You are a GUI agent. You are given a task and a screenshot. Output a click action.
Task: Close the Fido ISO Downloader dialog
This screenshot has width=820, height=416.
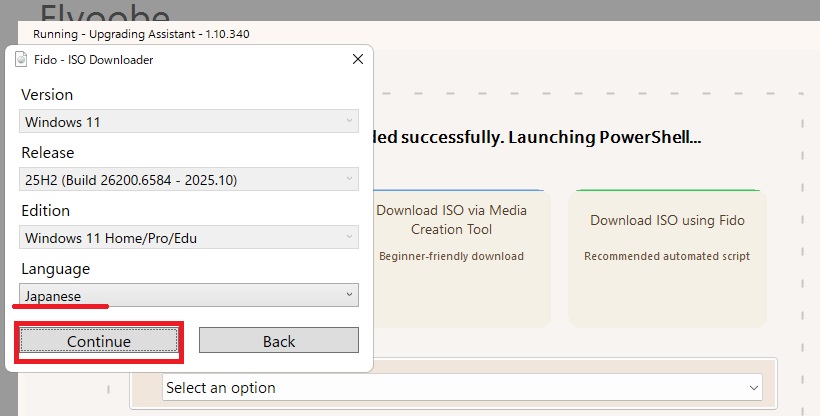tap(358, 60)
